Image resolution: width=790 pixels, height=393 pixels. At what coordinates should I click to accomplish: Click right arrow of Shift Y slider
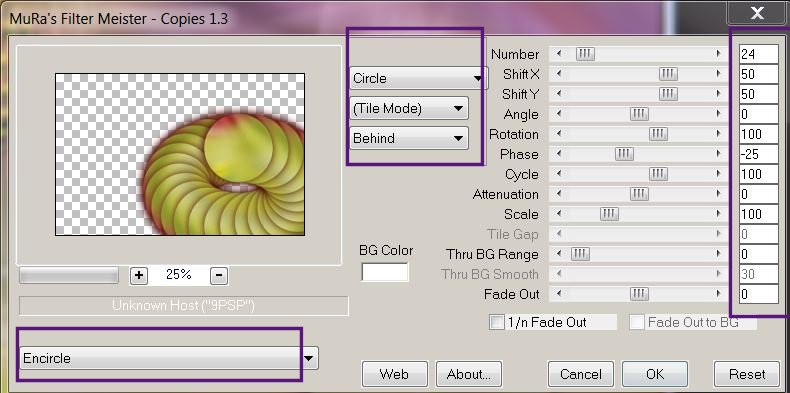click(718, 94)
